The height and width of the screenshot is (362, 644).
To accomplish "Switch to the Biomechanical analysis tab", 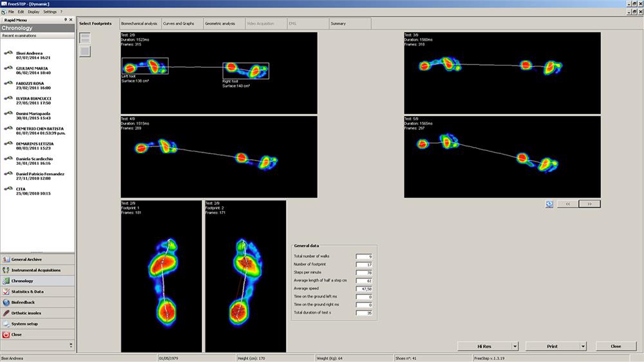I will [139, 24].
